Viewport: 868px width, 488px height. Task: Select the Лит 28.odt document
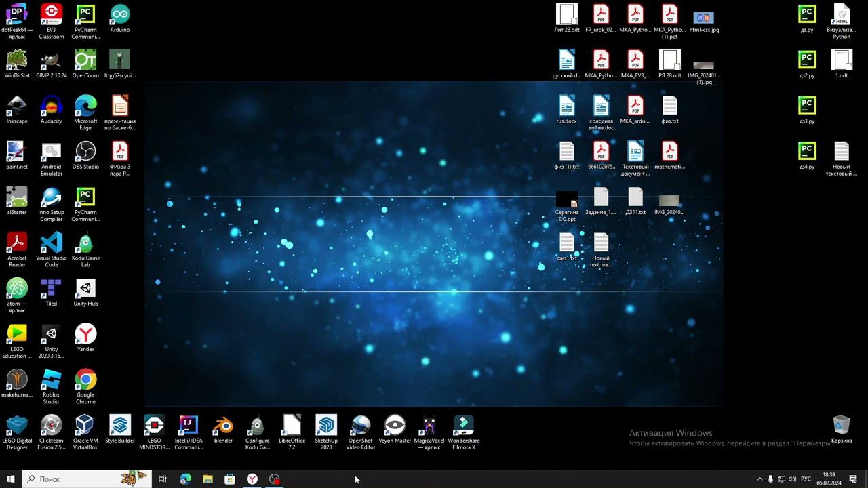coord(567,18)
